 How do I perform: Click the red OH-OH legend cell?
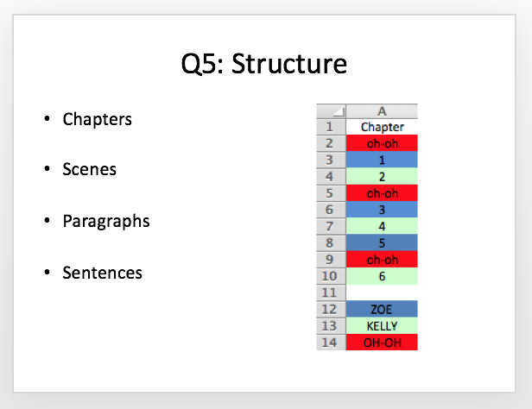[x=382, y=343]
